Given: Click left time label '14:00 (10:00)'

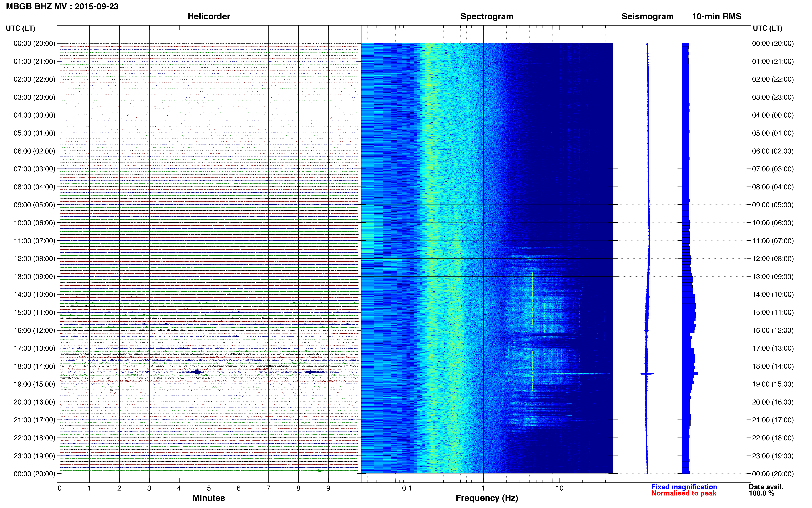Looking at the screenshot, I should click(x=34, y=295).
